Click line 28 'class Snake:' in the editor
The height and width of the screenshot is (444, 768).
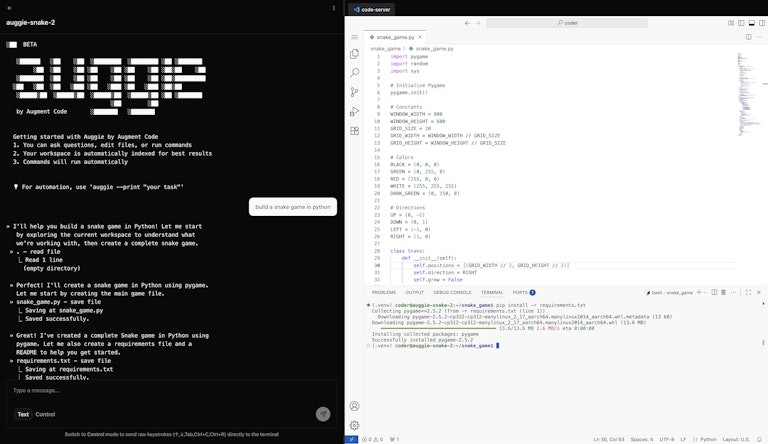pos(407,251)
